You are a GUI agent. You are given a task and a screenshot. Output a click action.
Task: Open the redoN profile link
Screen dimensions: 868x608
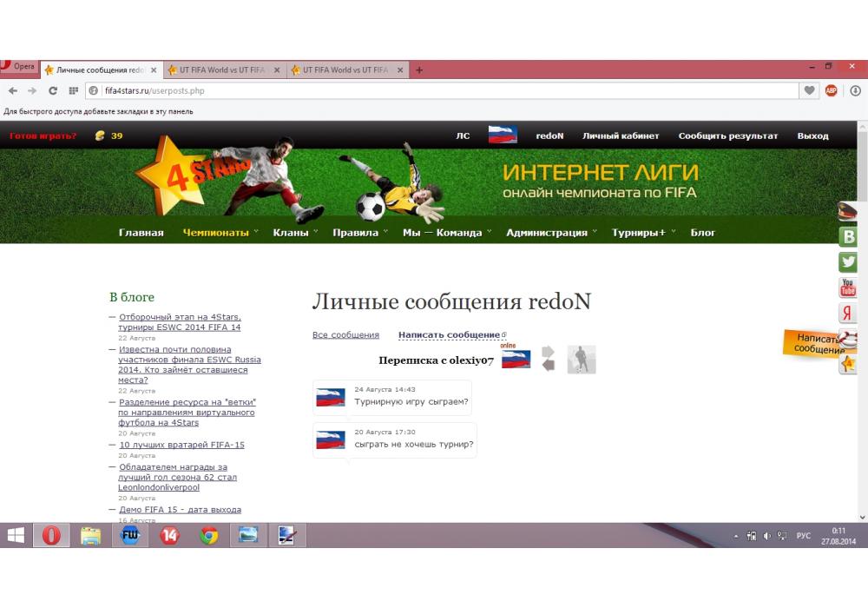(x=549, y=135)
